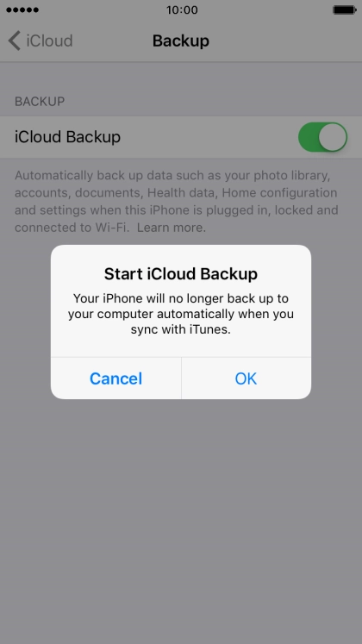This screenshot has height=644, width=362.
Task: Tap the back chevron icon
Action: pyautogui.click(x=15, y=41)
